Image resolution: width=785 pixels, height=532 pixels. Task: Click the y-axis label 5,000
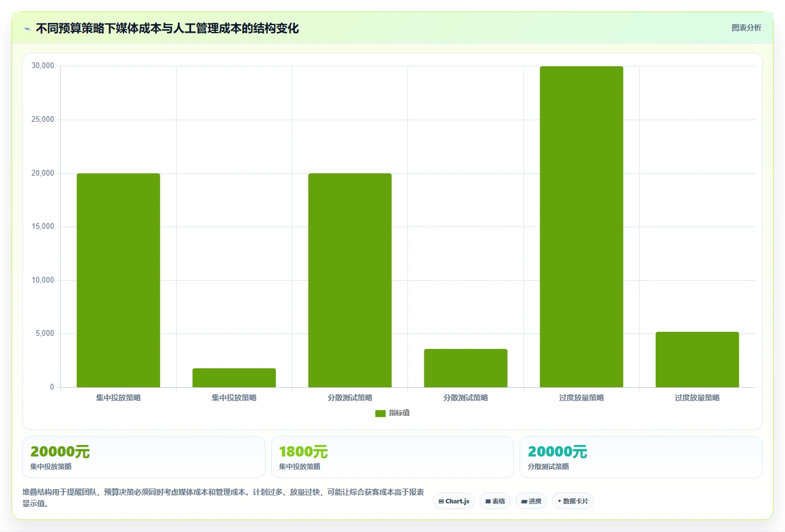pyautogui.click(x=45, y=334)
